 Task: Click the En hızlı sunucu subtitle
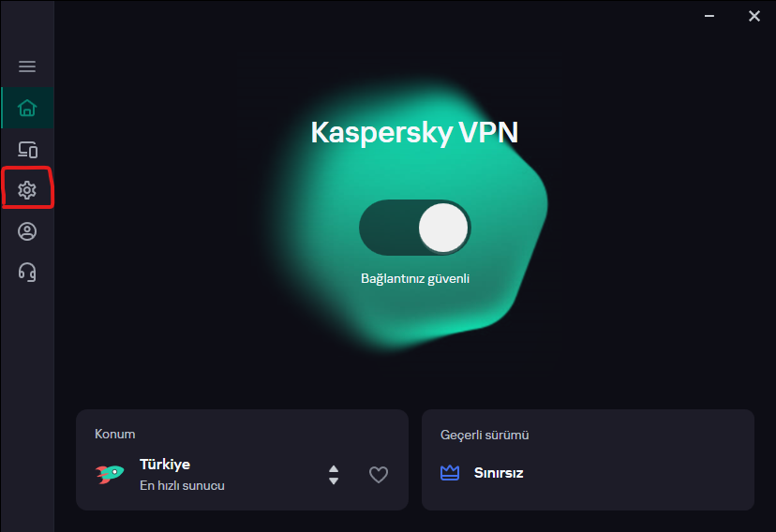(182, 486)
